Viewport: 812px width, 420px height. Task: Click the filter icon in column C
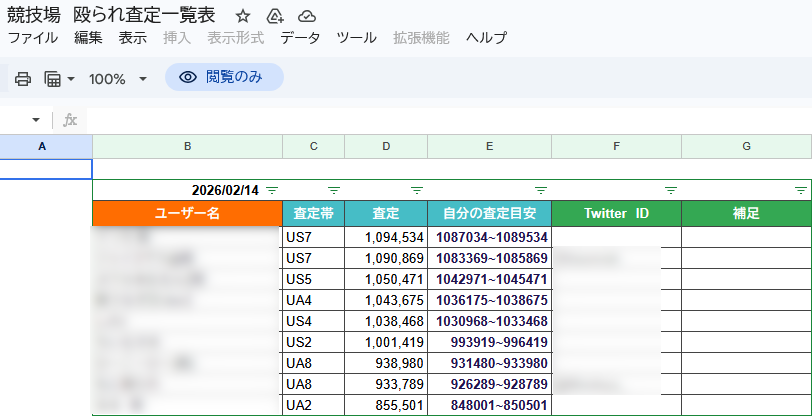(334, 190)
